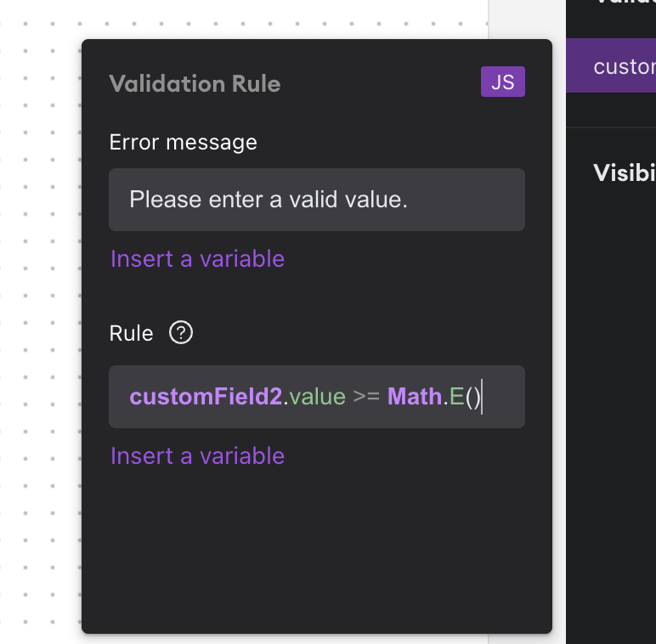The width and height of the screenshot is (656, 644).
Task: Click the green value property in rule
Action: tap(317, 397)
